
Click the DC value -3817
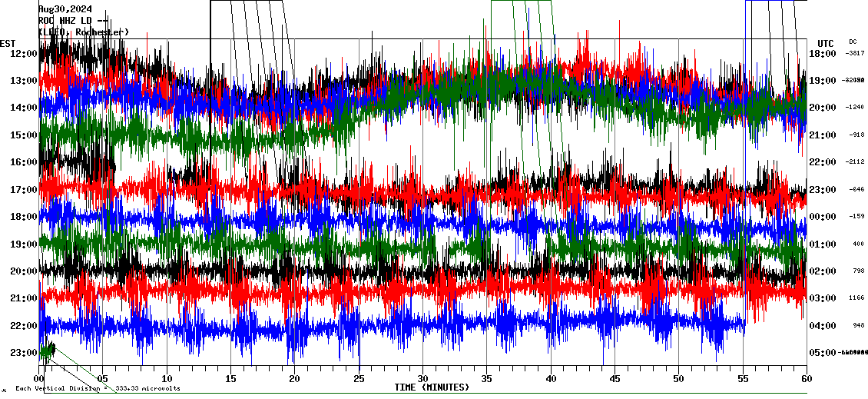855,54
